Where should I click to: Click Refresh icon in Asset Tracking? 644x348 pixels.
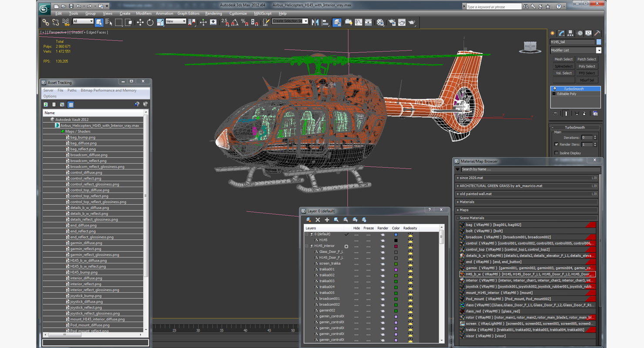coord(46,104)
